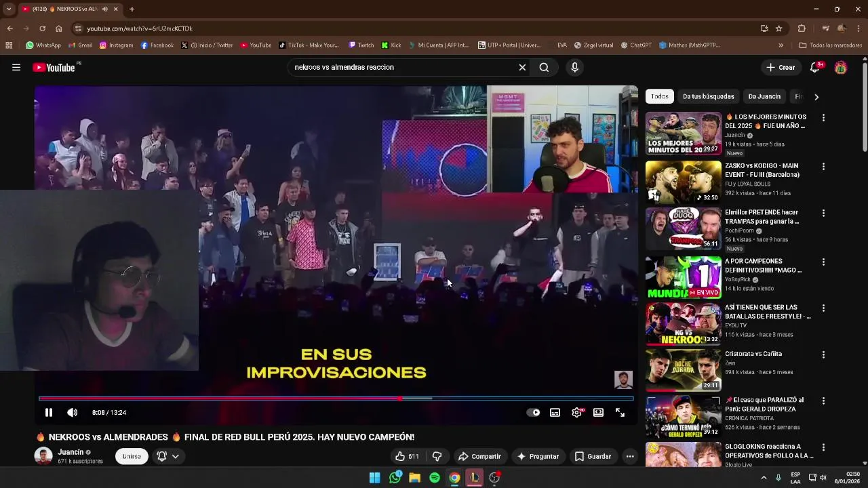Switch to theater mode view
Screen dimensions: 868x488
click(x=598, y=412)
